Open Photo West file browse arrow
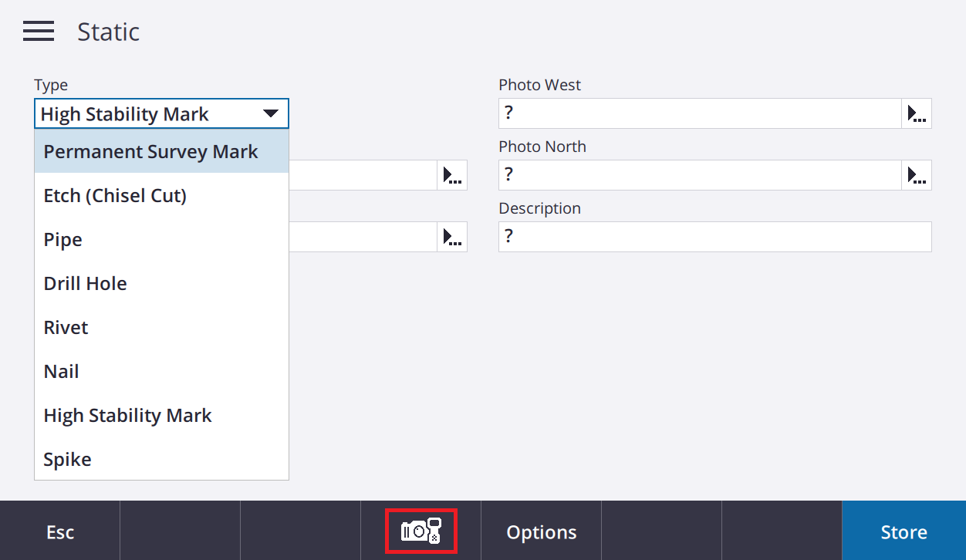The width and height of the screenshot is (966, 560). 917,113
